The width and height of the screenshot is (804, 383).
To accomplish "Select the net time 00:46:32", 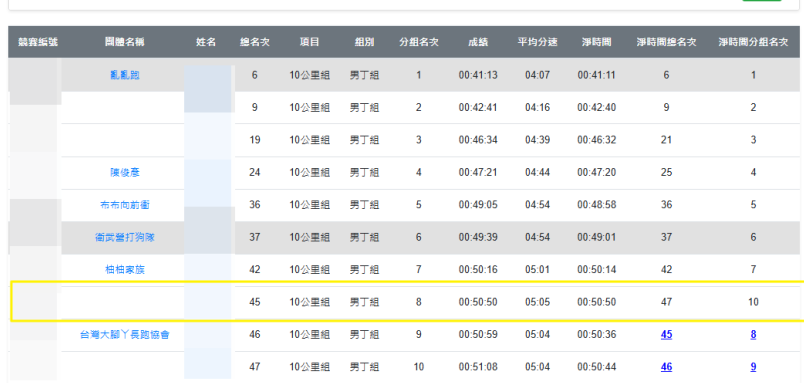I will point(596,140).
